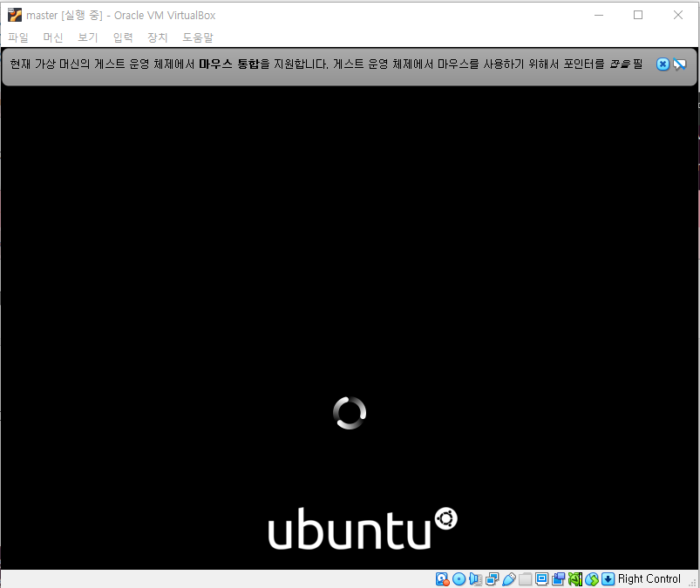This screenshot has height=588, width=700.
Task: Click the VirtualBox title bar app icon
Action: coord(15,15)
